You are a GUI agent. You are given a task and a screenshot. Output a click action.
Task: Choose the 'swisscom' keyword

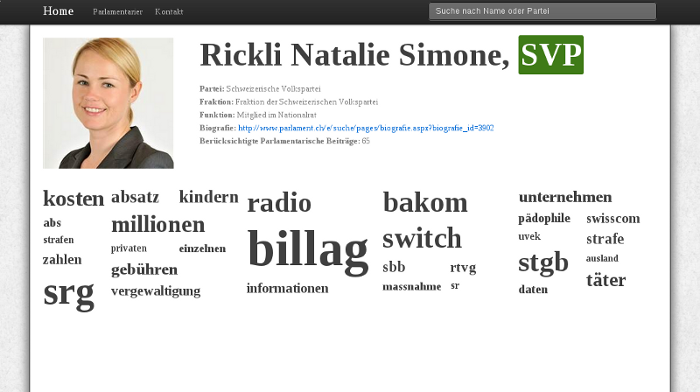tap(613, 219)
